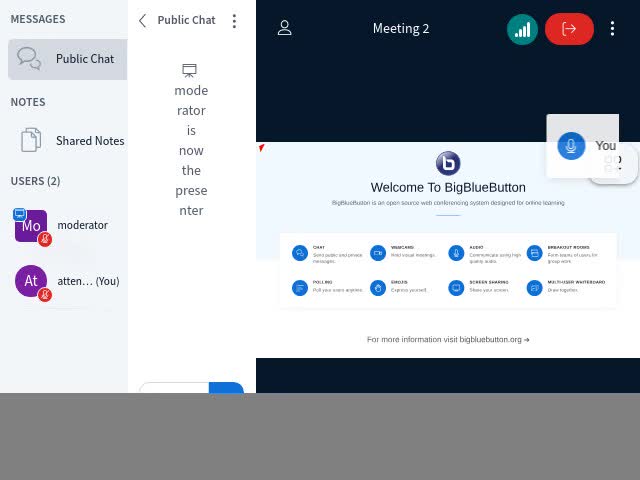Viewport: 640px width, 480px height.
Task: Open the Public Chat conversation in Messages
Action: pos(68,59)
